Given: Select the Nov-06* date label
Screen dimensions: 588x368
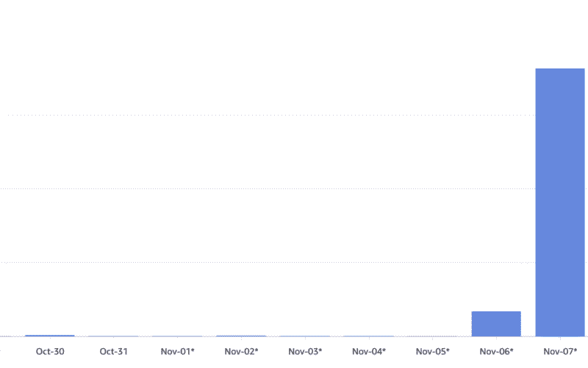Looking at the screenshot, I should (496, 352).
